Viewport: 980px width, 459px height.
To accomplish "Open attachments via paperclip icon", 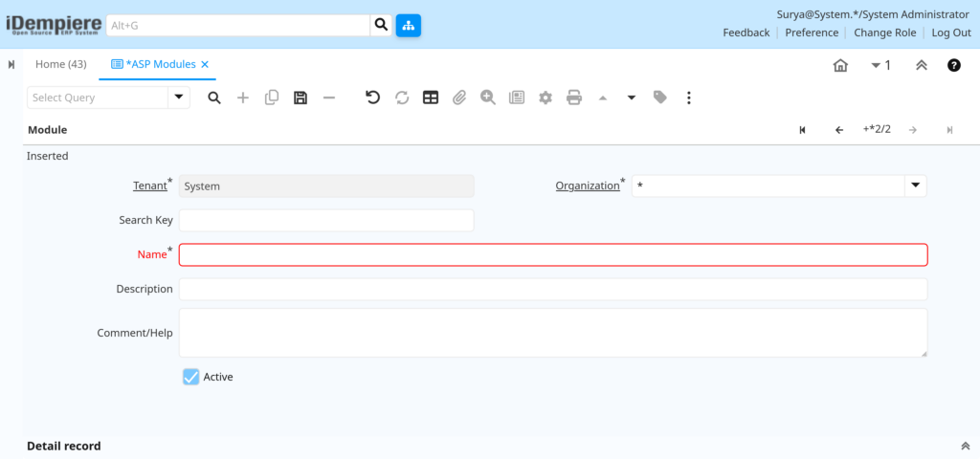I will point(459,98).
